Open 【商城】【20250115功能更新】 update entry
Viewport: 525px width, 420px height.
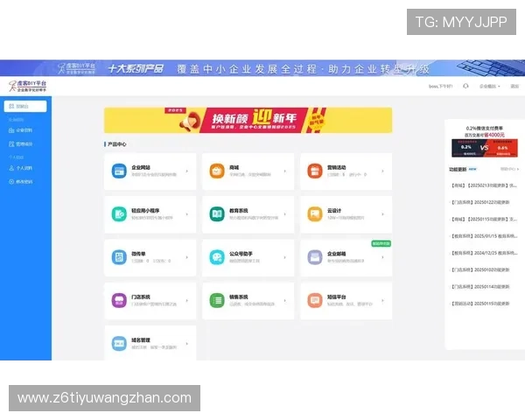[x=484, y=219]
